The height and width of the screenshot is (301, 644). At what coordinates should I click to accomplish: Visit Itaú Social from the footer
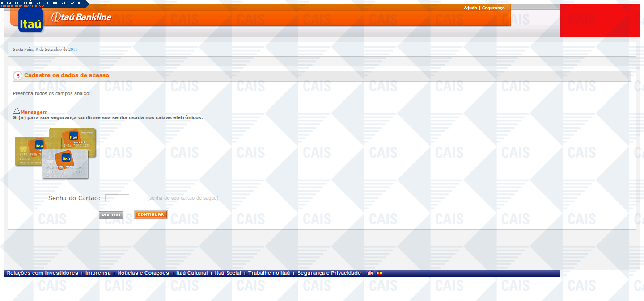pos(228,273)
